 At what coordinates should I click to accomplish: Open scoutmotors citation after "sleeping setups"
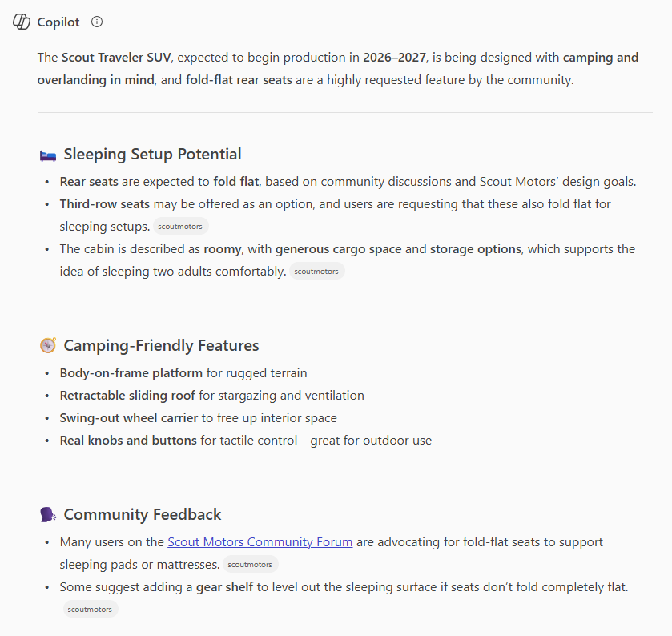[x=182, y=227]
